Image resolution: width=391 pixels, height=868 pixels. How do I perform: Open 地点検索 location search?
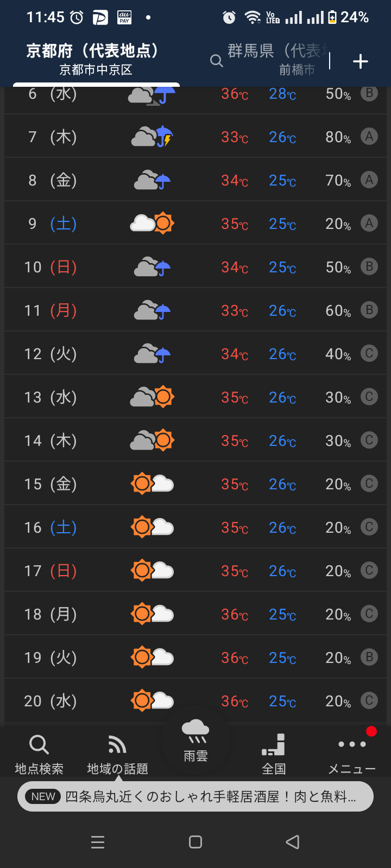coord(39,754)
